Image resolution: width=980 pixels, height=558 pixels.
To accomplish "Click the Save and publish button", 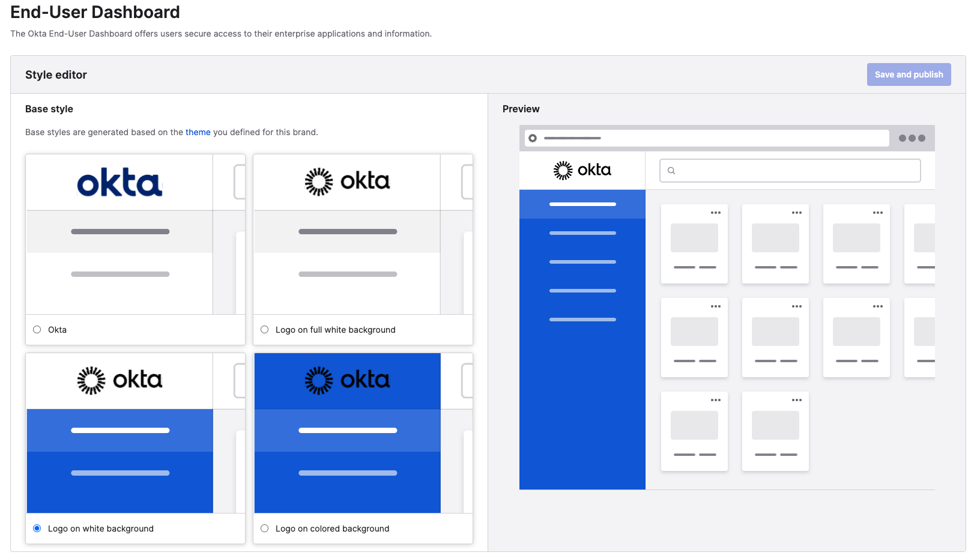I will click(908, 74).
